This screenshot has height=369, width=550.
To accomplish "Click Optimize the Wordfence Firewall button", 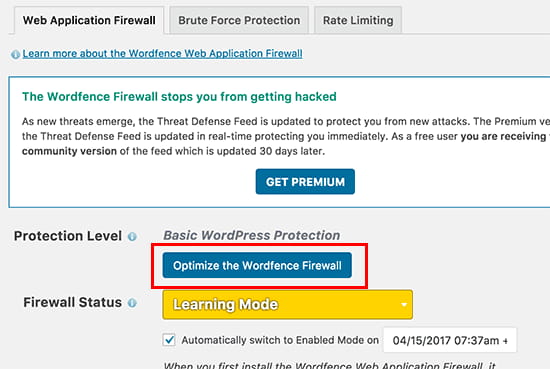I will pyautogui.click(x=257, y=265).
